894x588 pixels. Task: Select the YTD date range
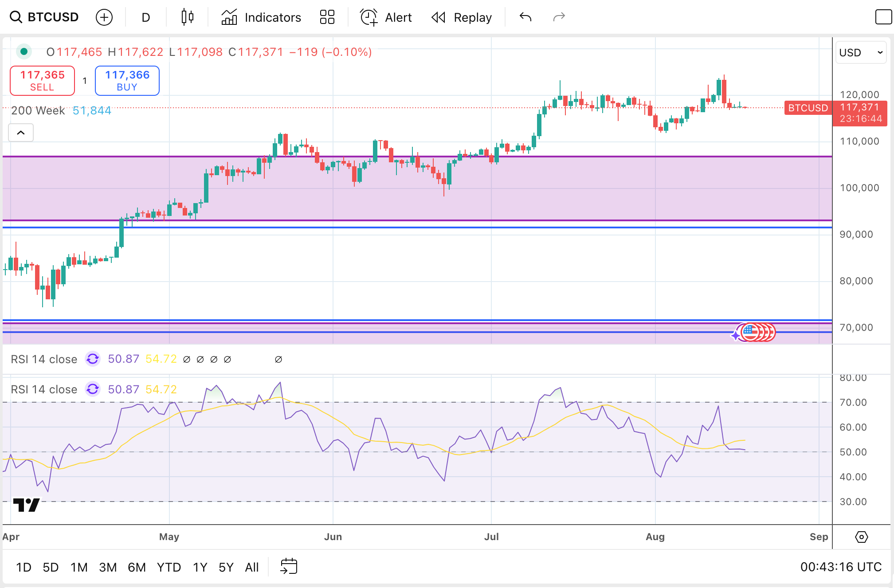tap(169, 567)
